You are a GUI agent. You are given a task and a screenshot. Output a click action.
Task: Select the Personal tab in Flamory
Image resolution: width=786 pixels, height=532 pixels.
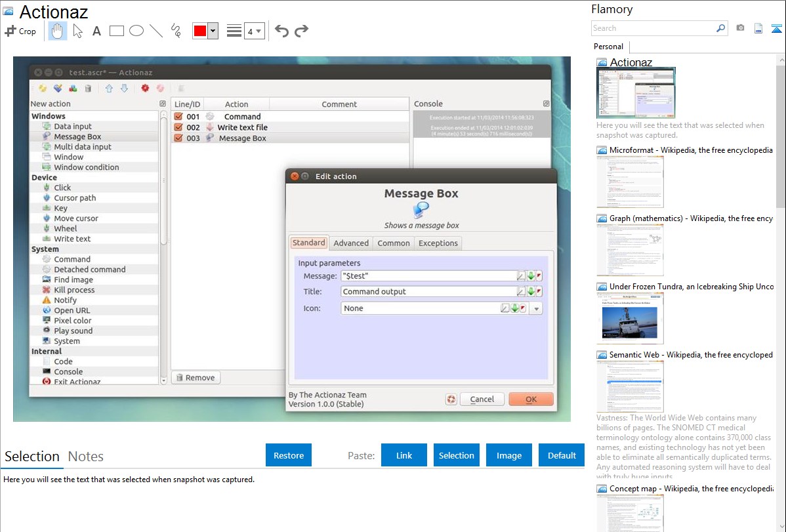pos(608,47)
